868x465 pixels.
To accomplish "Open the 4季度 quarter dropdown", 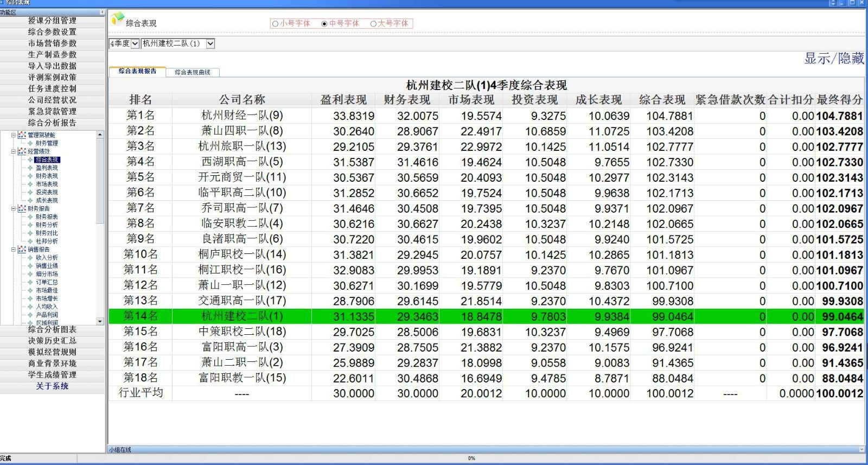I will click(135, 43).
